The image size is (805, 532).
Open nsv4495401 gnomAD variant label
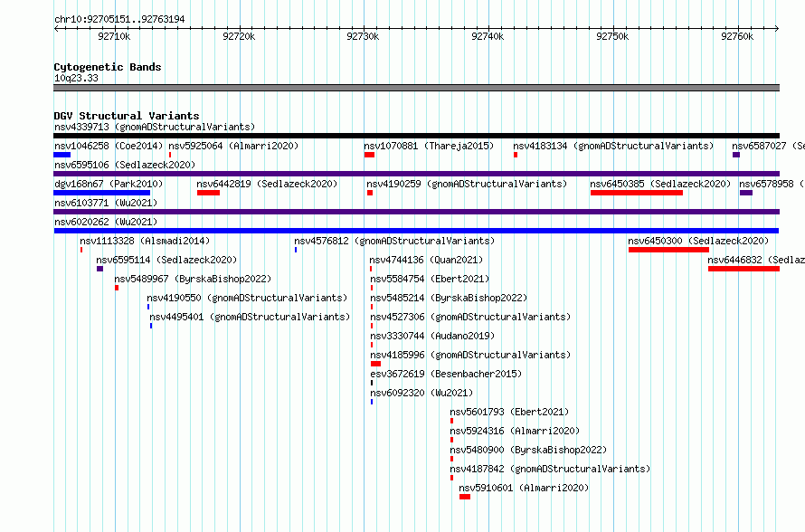click(250, 317)
